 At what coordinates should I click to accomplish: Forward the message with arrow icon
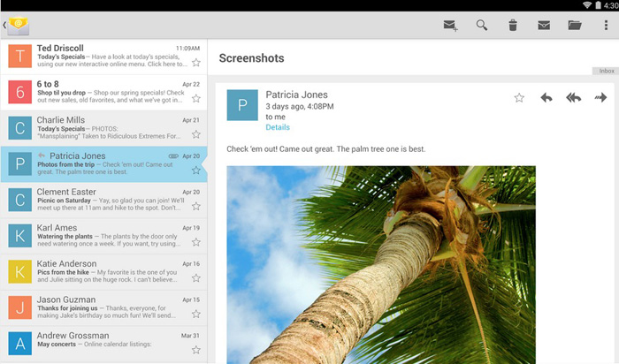pyautogui.click(x=601, y=98)
